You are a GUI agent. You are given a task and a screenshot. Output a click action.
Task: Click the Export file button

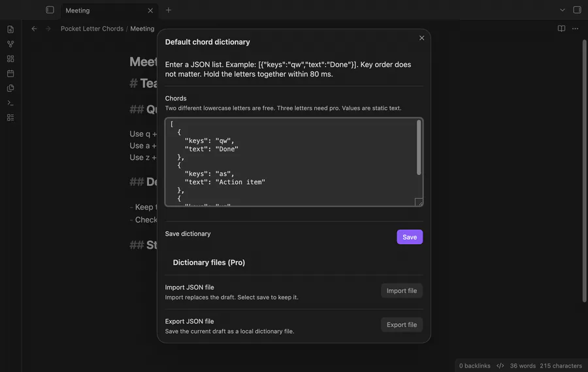click(402, 325)
